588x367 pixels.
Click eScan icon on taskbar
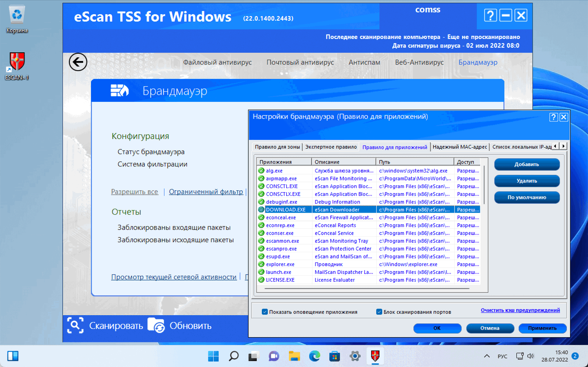pyautogui.click(x=375, y=356)
